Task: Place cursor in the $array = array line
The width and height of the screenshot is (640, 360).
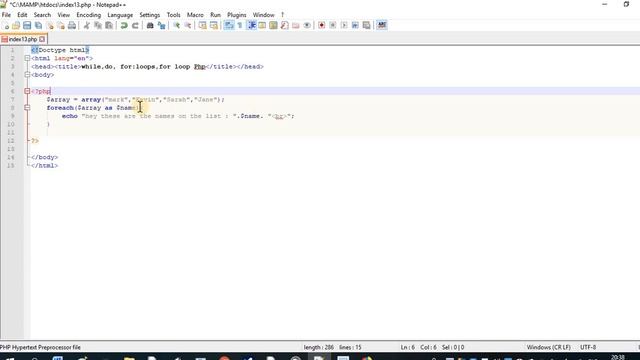Action: click(136, 100)
